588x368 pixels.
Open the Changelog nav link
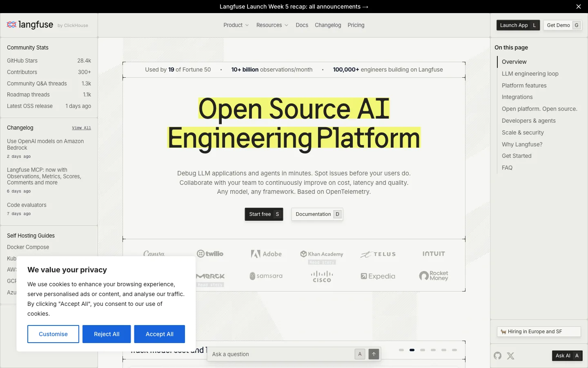tap(328, 25)
